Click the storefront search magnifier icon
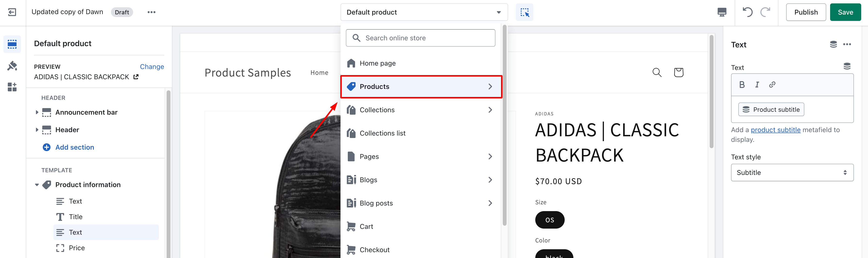The width and height of the screenshot is (868, 258). [x=657, y=72]
